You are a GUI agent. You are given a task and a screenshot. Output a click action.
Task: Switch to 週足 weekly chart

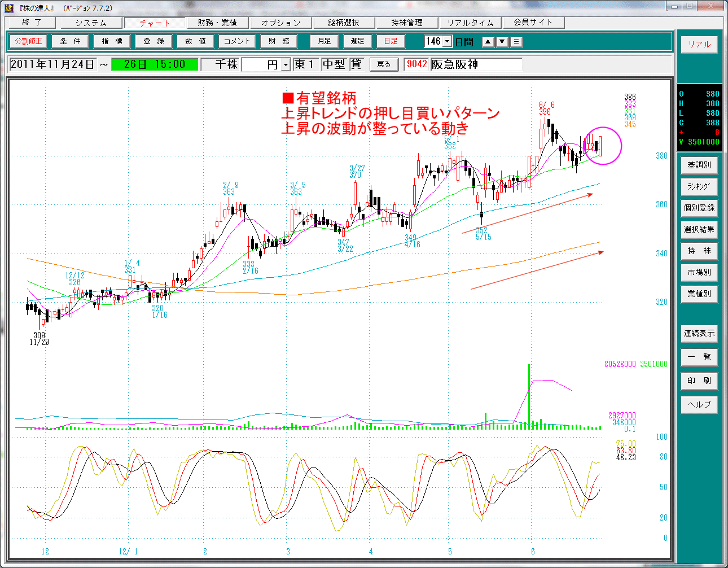coord(358,41)
